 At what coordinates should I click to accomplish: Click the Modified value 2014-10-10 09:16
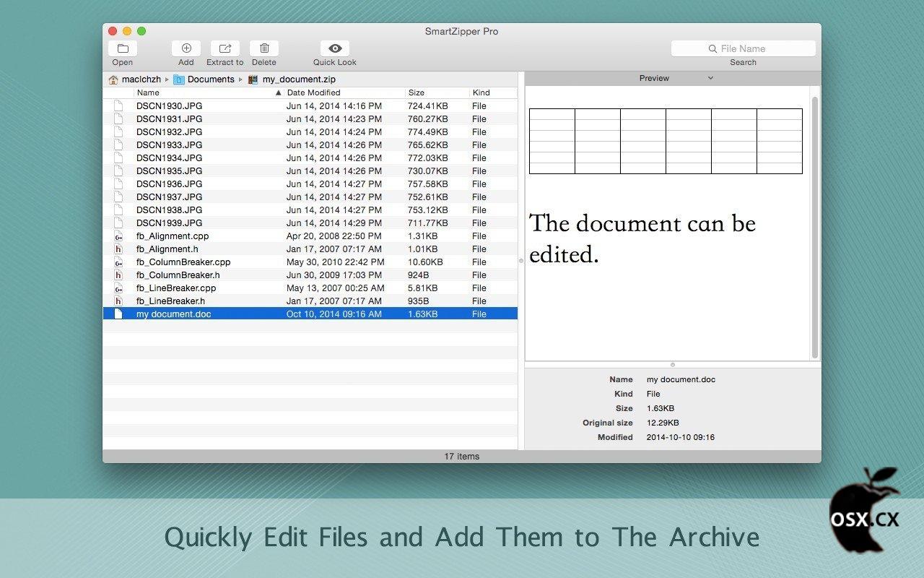click(681, 437)
